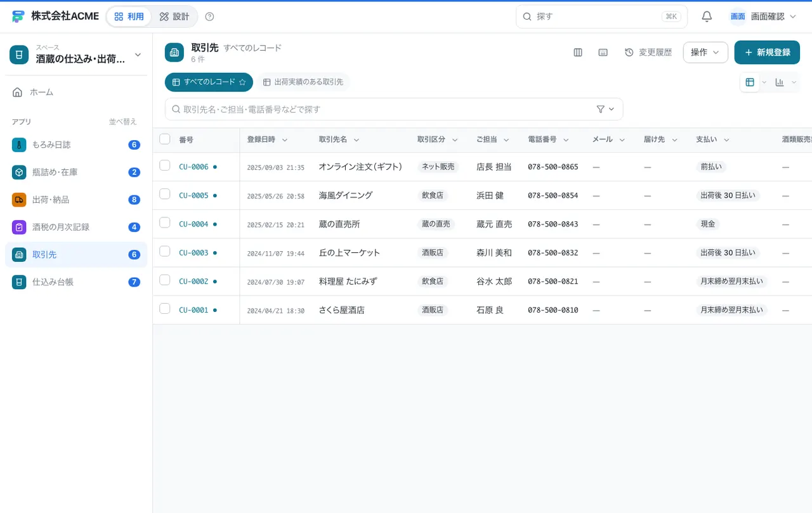Image resolution: width=812 pixels, height=513 pixels.
Task: Open 出荷・納品 app in sidebar
Action: click(76, 200)
